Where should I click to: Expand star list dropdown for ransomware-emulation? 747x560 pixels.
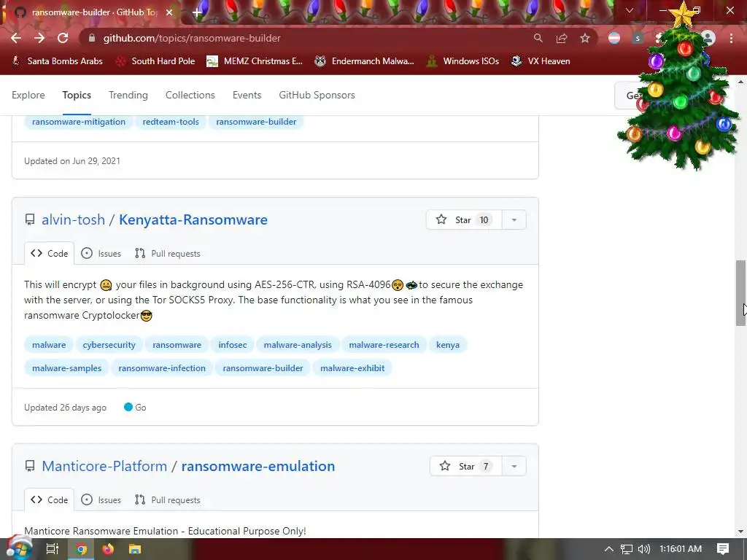coord(514,466)
